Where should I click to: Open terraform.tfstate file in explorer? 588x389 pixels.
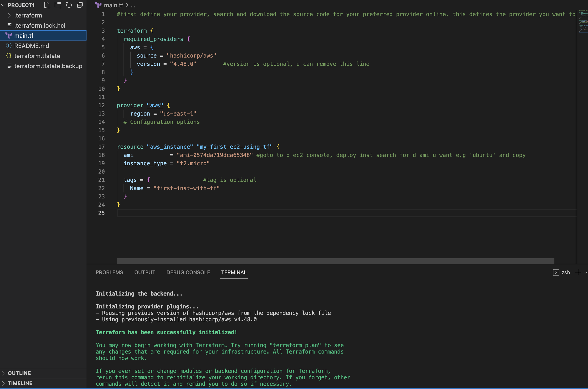click(37, 56)
